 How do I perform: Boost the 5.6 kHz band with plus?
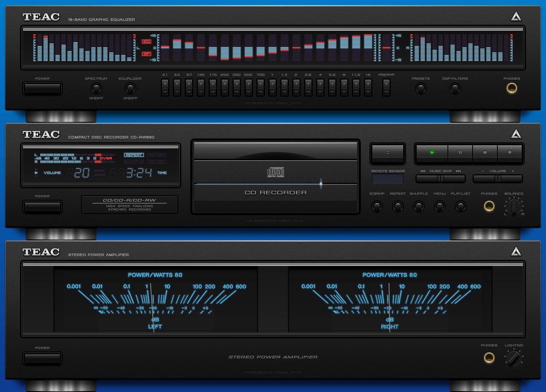pyautogui.click(x=332, y=83)
